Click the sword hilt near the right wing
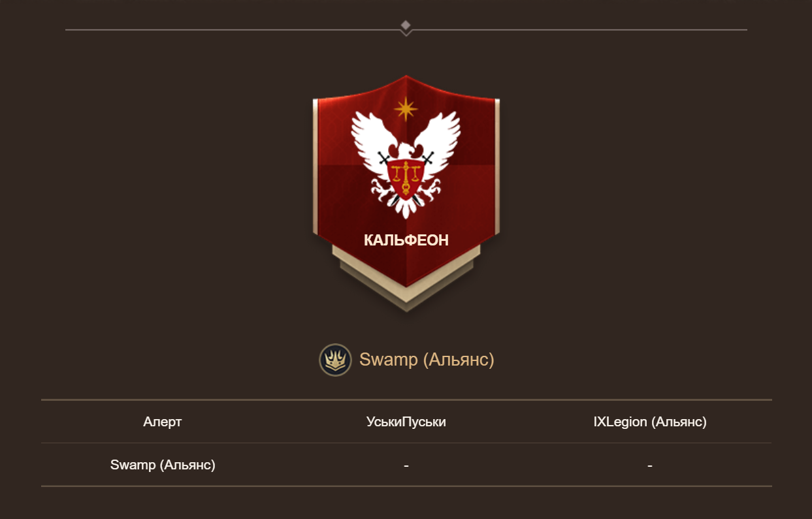Viewport: 812px width, 519px height. 428,158
